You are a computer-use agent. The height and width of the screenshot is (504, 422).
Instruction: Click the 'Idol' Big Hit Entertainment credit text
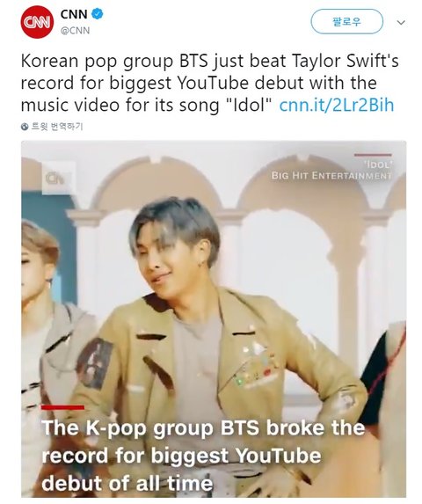(331, 171)
